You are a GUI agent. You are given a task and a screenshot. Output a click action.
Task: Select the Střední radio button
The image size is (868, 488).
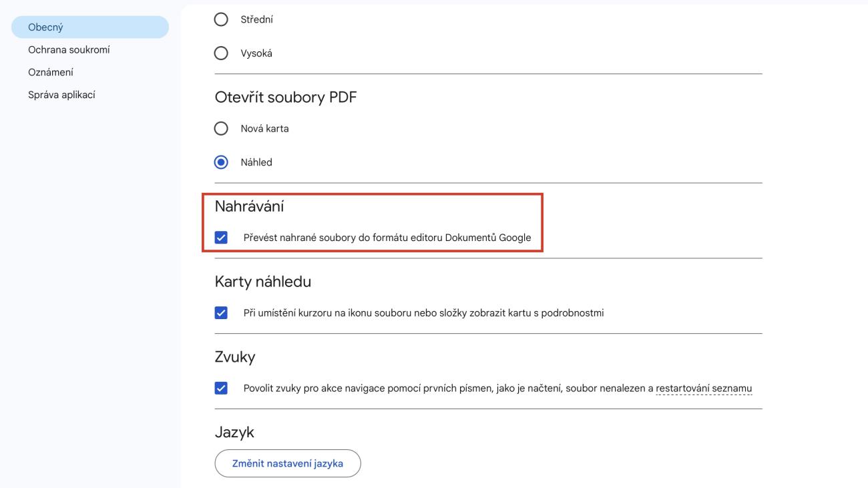pos(221,20)
